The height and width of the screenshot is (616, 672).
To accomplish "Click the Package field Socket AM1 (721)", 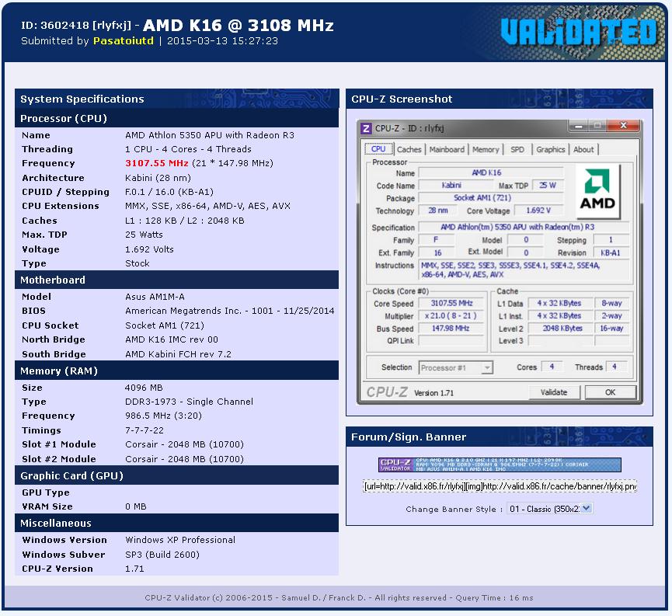I will pyautogui.click(x=490, y=197).
